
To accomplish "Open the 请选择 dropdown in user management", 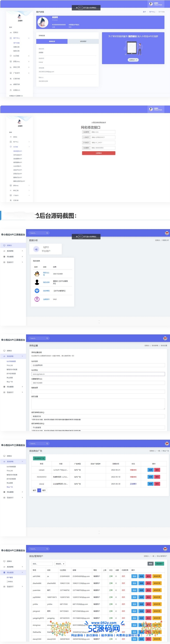I will (x=60, y=564).
